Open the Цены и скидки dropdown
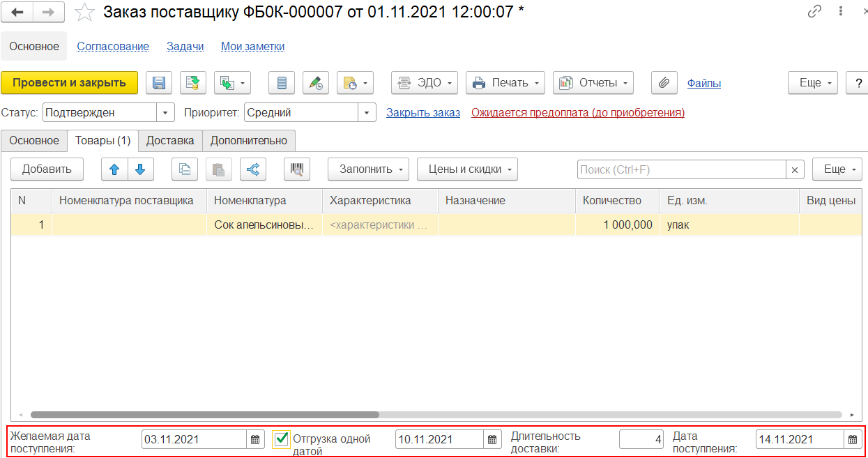The height and width of the screenshot is (458, 868). (467, 169)
